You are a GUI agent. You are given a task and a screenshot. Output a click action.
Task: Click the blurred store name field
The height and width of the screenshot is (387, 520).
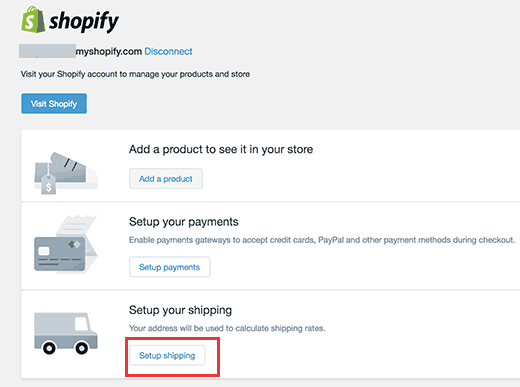pyautogui.click(x=47, y=51)
